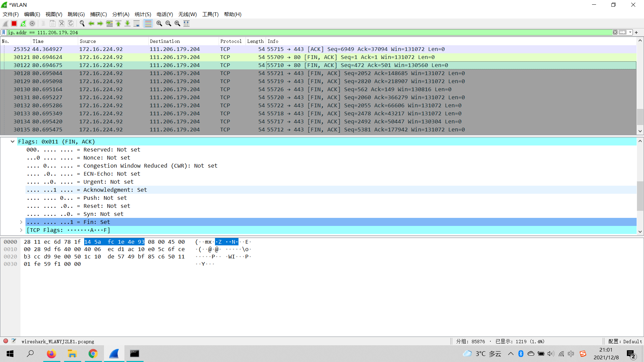644x362 pixels.
Task: Open display filter history dropdown
Action: (x=630, y=33)
